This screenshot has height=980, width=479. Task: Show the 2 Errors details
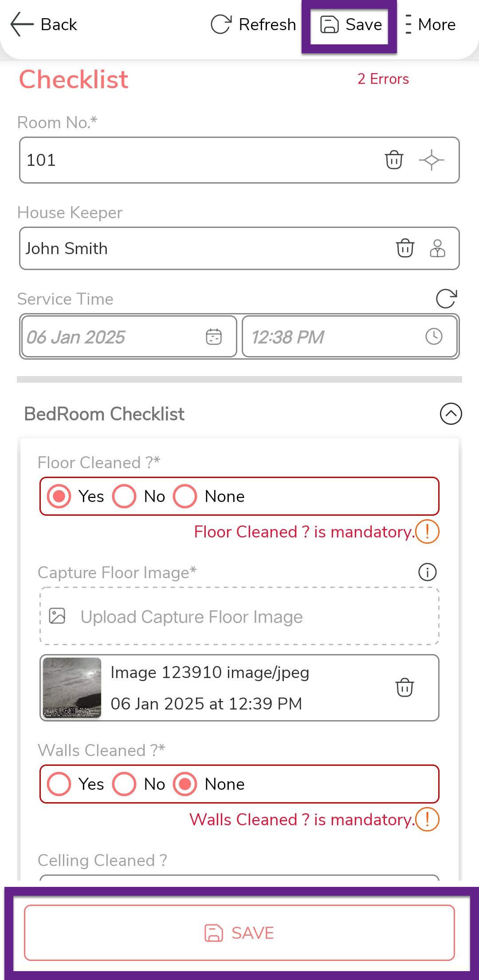tap(383, 79)
